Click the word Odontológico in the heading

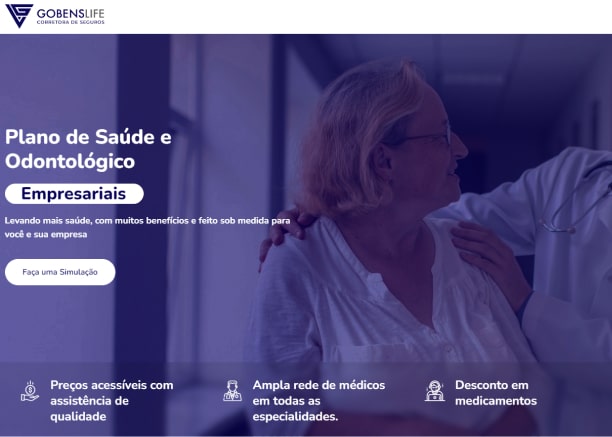(x=70, y=162)
